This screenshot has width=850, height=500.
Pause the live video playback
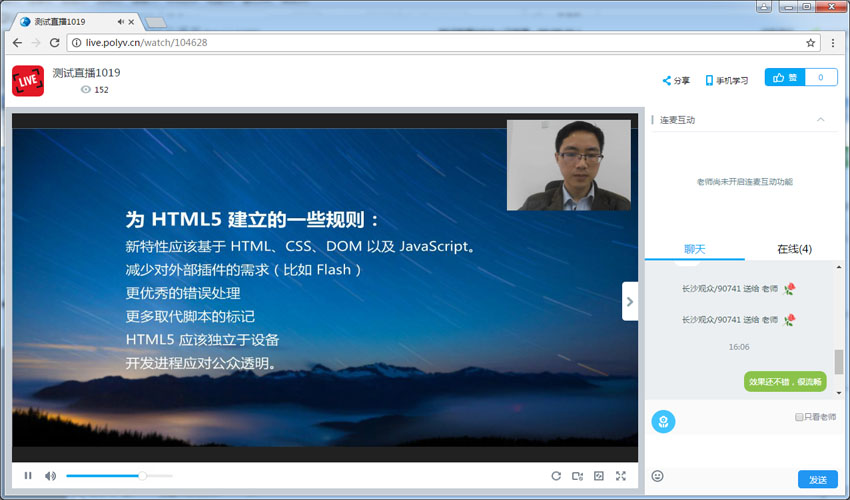tap(28, 476)
